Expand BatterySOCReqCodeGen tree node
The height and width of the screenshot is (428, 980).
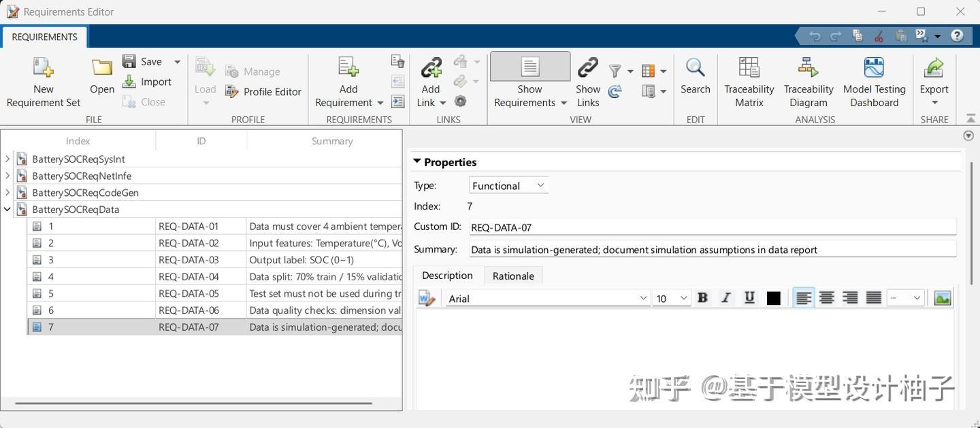7,193
